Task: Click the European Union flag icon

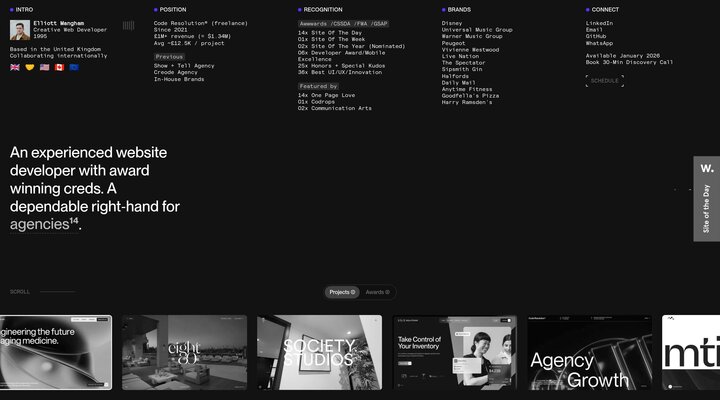Action: click(x=74, y=67)
